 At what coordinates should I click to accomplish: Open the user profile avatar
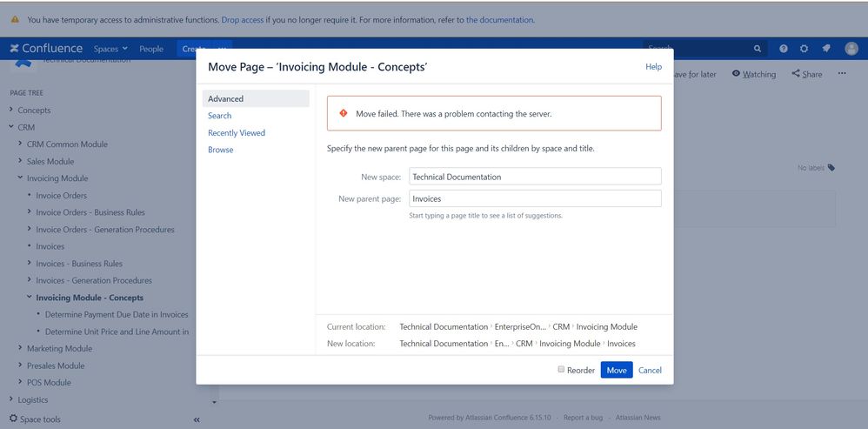(851, 49)
